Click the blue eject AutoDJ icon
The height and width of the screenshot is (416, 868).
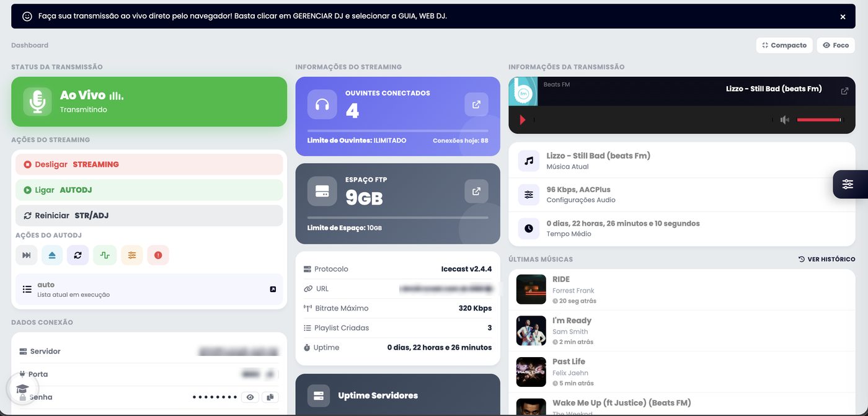[52, 255]
